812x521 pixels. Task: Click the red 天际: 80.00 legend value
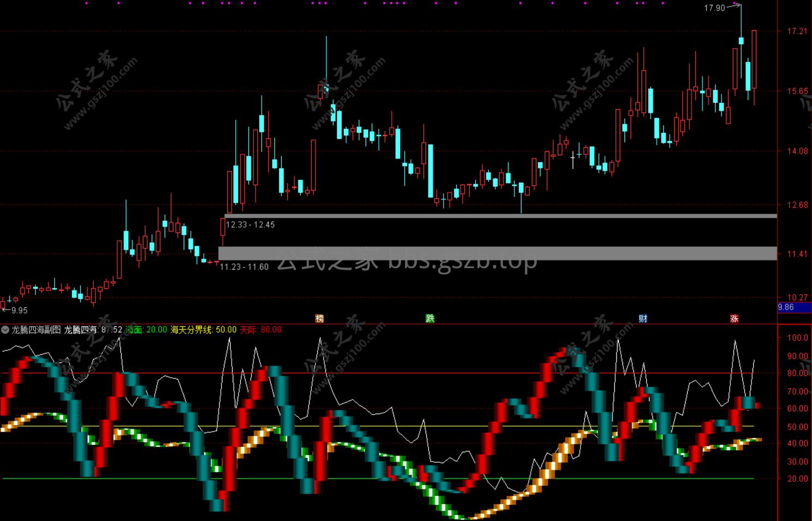click(x=260, y=330)
